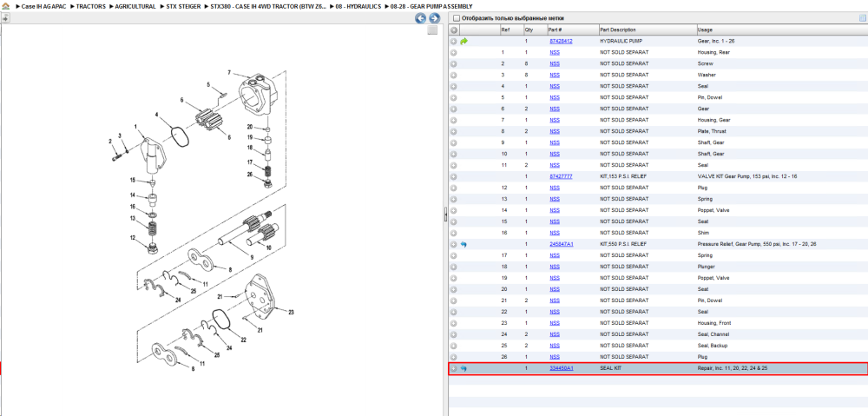Sort by Qty column header
Screen dimensions: 868x416
(x=534, y=30)
